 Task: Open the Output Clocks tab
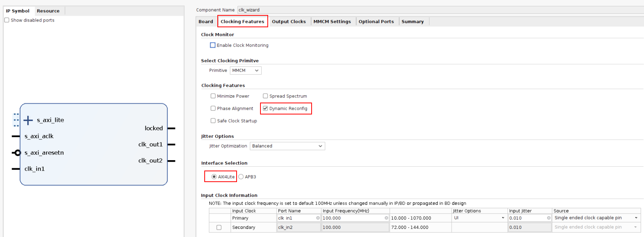[289, 22]
